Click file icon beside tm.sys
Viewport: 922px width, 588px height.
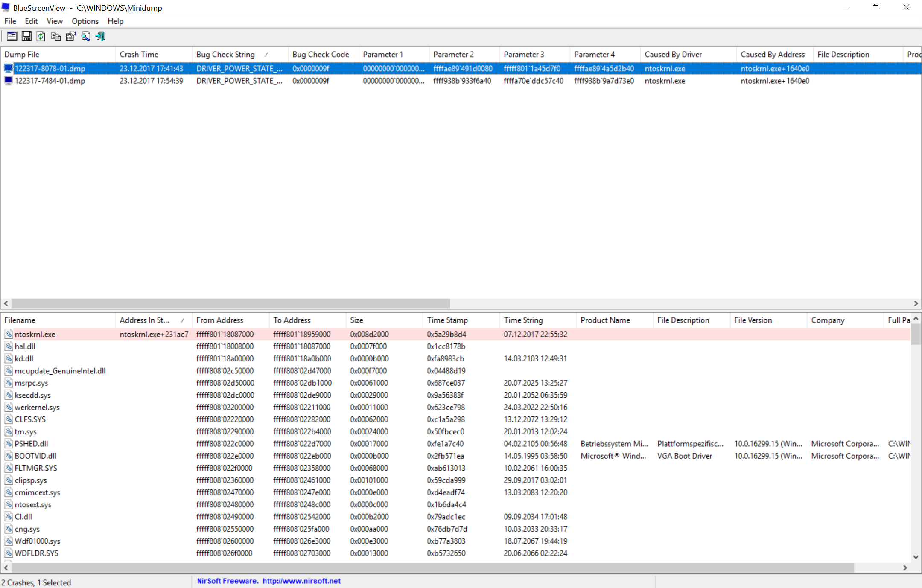click(9, 431)
